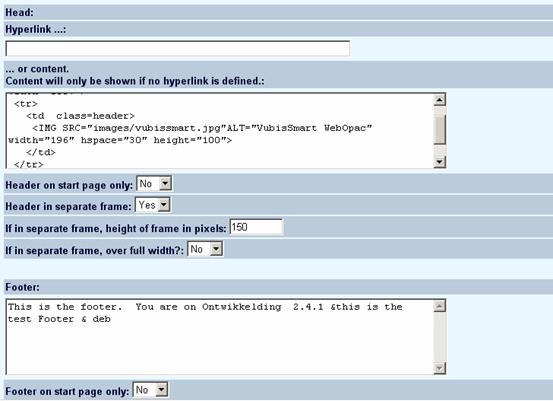This screenshot has height=401, width=553.
Task: Click the 'Content will only be shown' note
Action: tap(135, 81)
